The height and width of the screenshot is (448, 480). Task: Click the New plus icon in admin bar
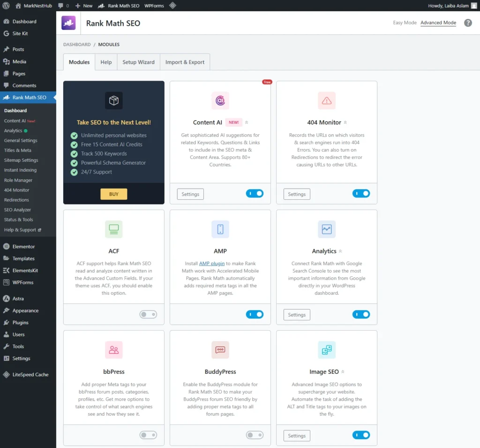pyautogui.click(x=78, y=6)
